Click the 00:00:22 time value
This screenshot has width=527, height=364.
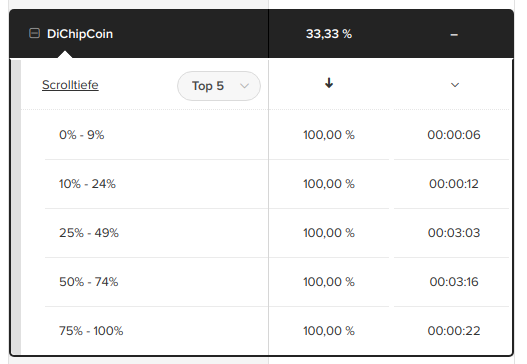click(454, 331)
